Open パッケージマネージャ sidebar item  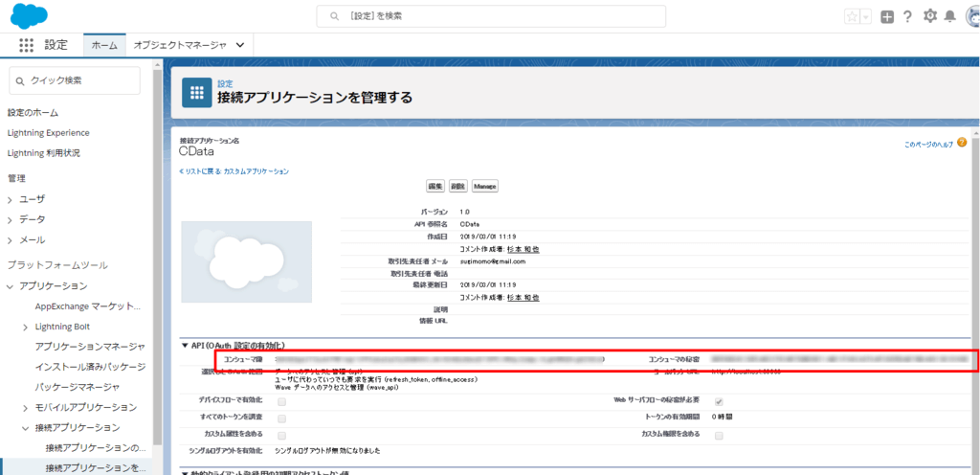click(x=78, y=387)
